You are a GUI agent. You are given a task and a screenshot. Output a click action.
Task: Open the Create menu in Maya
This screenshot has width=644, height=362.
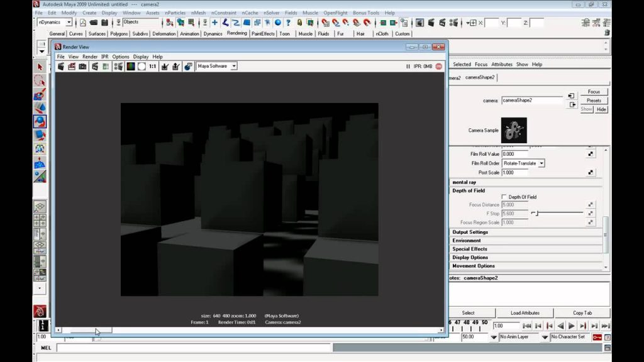tap(89, 13)
